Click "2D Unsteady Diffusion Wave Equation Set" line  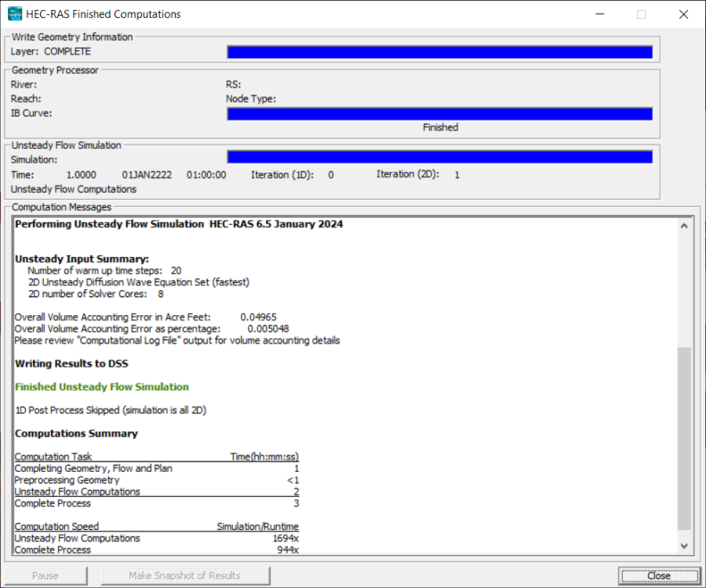point(139,282)
